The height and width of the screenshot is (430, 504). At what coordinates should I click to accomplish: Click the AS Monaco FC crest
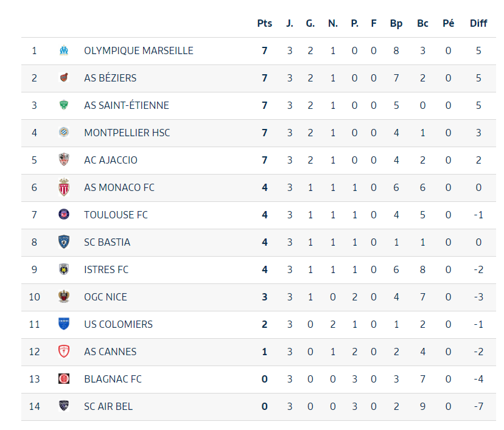(64, 187)
